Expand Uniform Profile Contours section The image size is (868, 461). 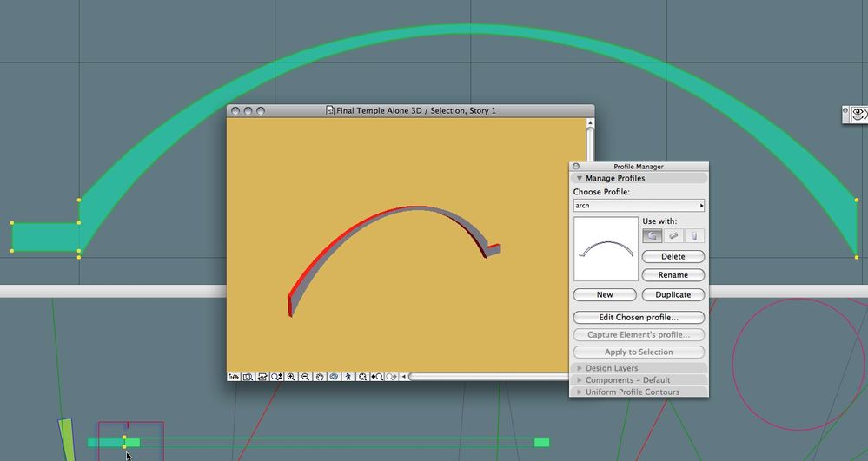pyautogui.click(x=579, y=392)
